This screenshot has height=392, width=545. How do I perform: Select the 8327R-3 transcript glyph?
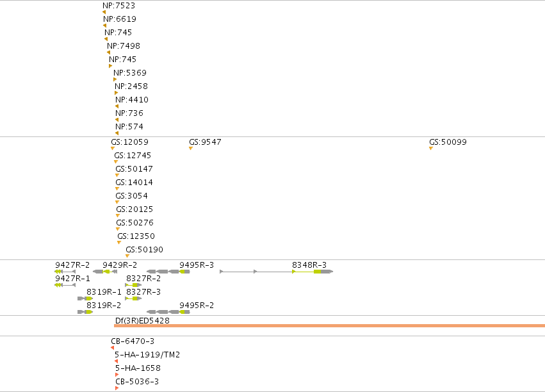coord(133,298)
